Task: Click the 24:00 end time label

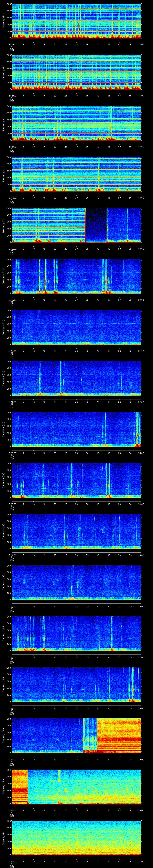Action: (141, 504)
